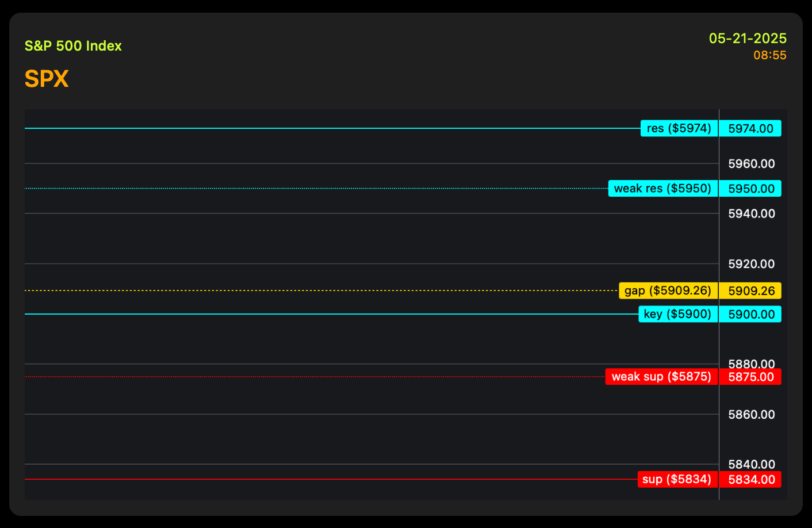Select the res ($5974) level label
Viewport: 812px width, 528px height.
(x=679, y=128)
